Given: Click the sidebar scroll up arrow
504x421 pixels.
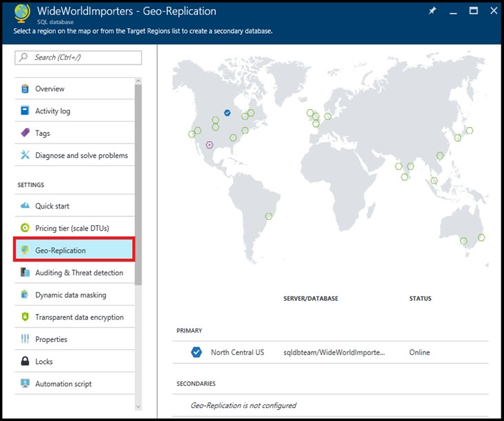Looking at the screenshot, I should [x=138, y=81].
